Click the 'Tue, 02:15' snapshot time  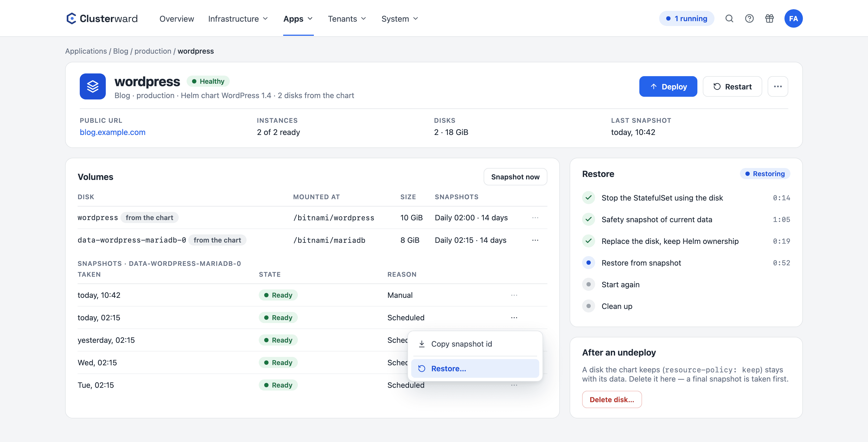click(96, 385)
